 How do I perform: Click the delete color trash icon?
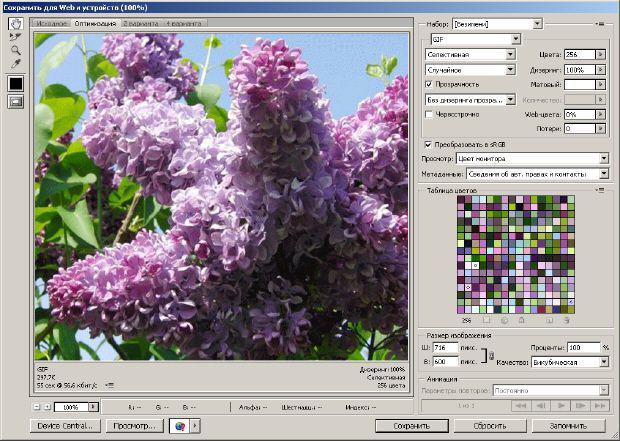567,320
